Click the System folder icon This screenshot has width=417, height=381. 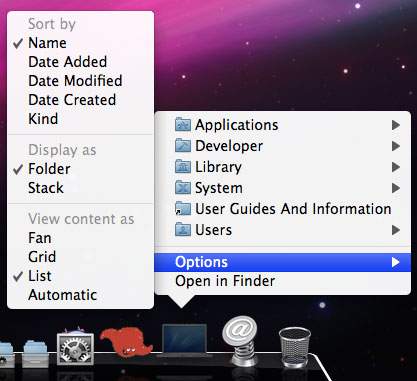[x=183, y=188]
